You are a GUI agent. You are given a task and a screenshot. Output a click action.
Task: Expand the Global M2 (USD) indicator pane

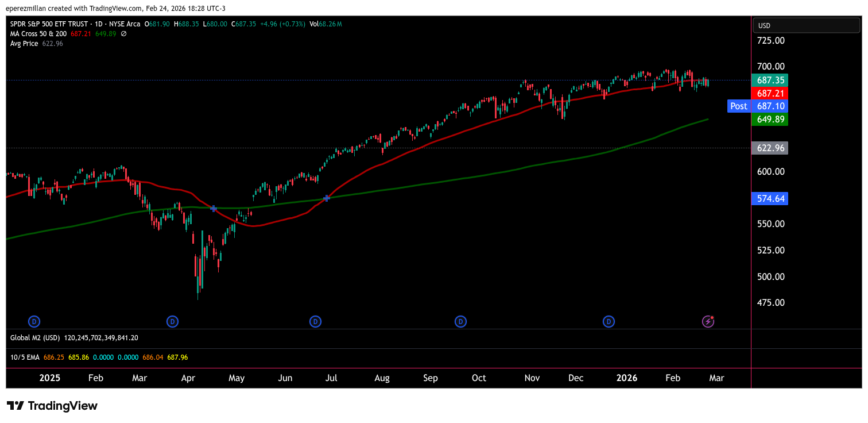[x=35, y=338]
